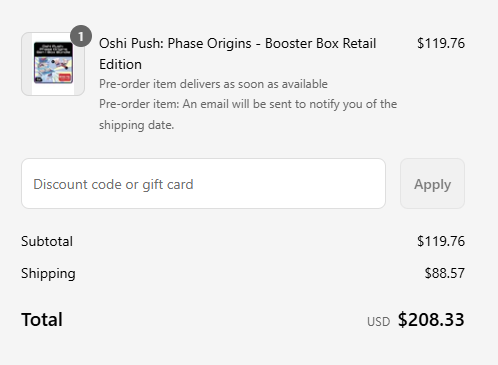
Task: Focus the Discount code or gift card field
Action: [203, 184]
